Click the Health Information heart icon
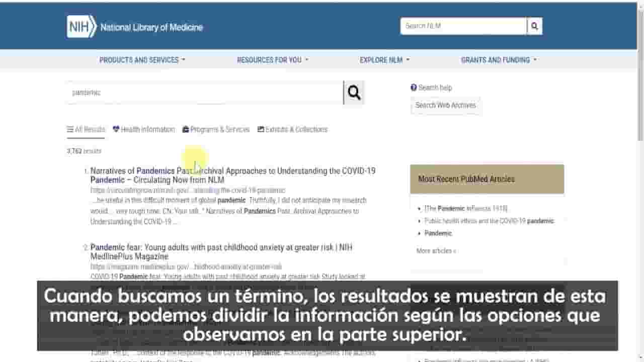This screenshot has width=644, height=362. coord(116,129)
